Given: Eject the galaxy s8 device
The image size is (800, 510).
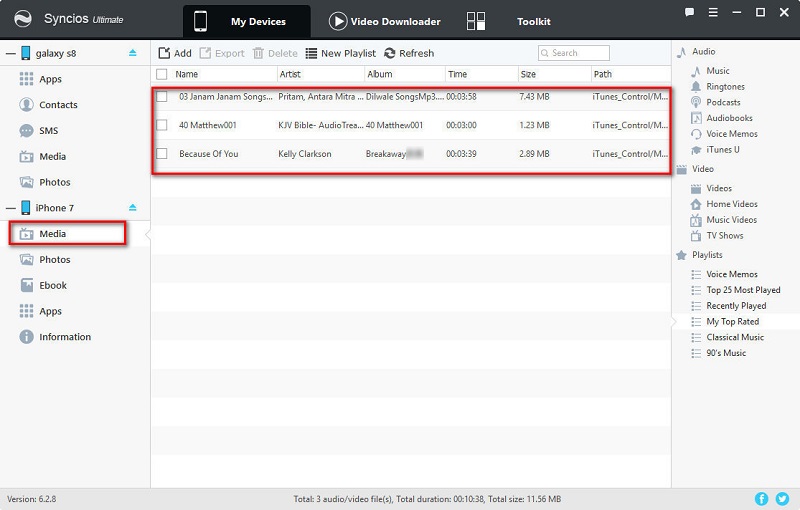Looking at the screenshot, I should click(x=133, y=53).
